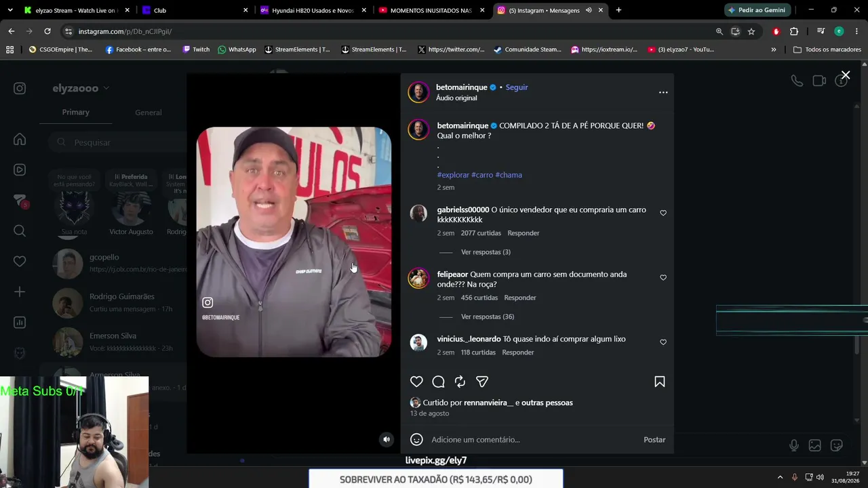Viewport: 868px width, 488px height.
Task: Click the Create plus icon in sidebar
Action: [20, 292]
